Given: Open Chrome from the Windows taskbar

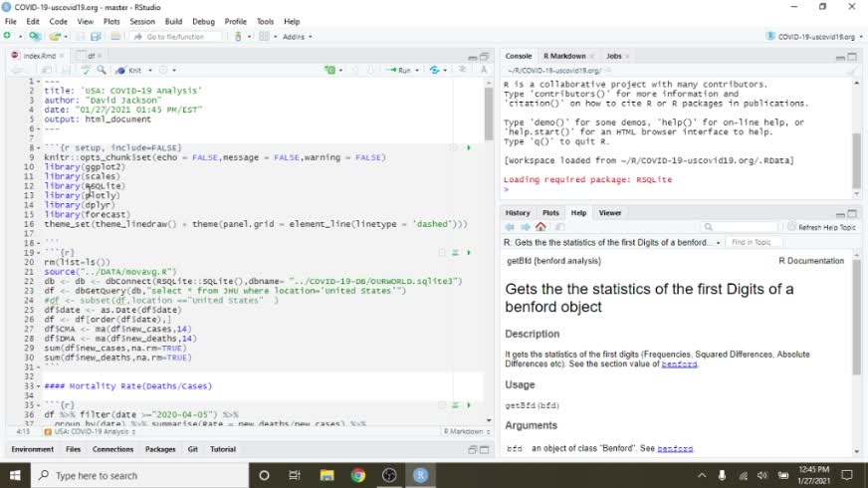Looking at the screenshot, I should [x=358, y=475].
